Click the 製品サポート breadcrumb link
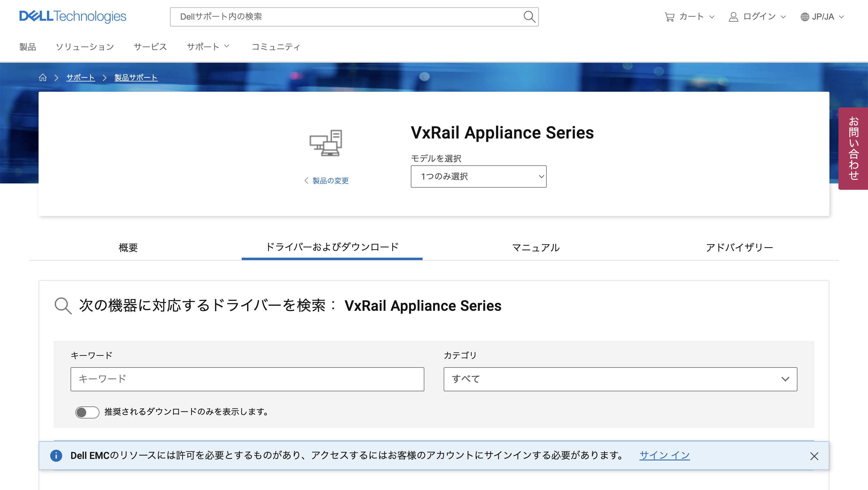 coord(136,78)
